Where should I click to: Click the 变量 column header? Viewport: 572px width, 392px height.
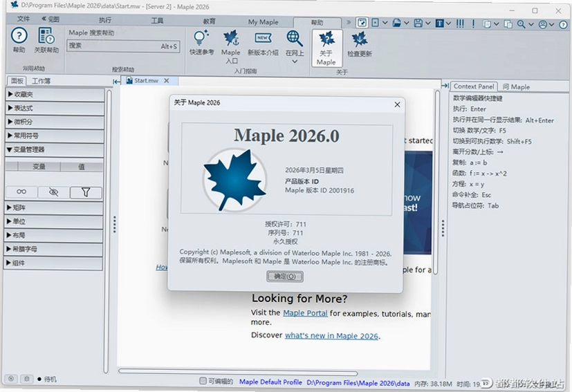(39, 167)
